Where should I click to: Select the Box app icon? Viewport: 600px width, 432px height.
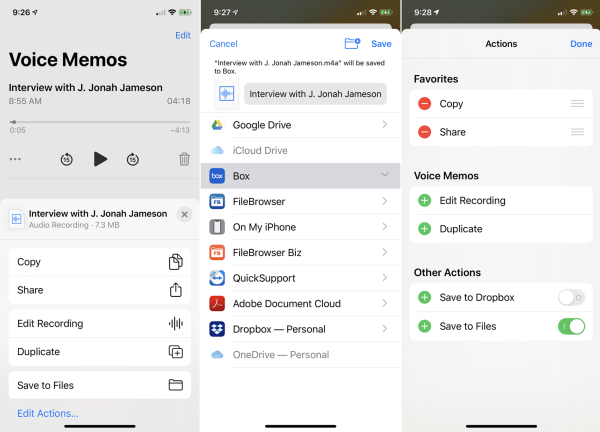[x=217, y=176]
